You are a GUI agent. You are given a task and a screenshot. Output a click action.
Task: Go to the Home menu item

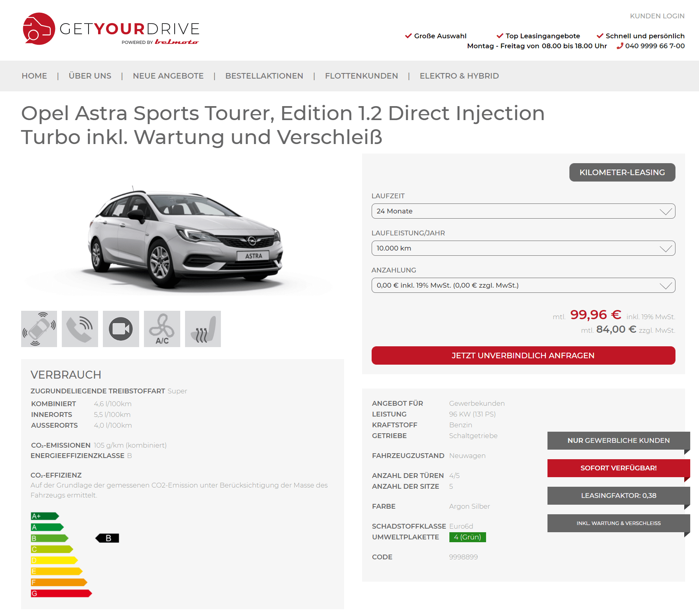click(34, 76)
